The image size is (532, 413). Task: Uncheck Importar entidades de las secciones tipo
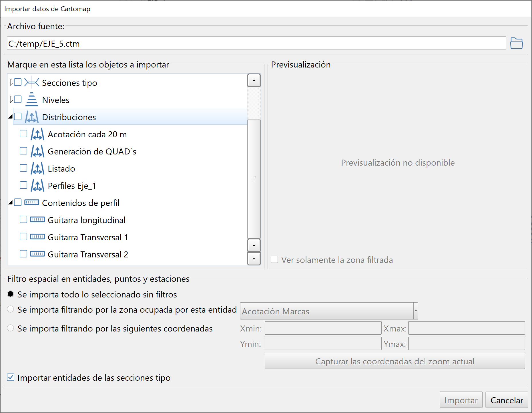[x=11, y=378]
